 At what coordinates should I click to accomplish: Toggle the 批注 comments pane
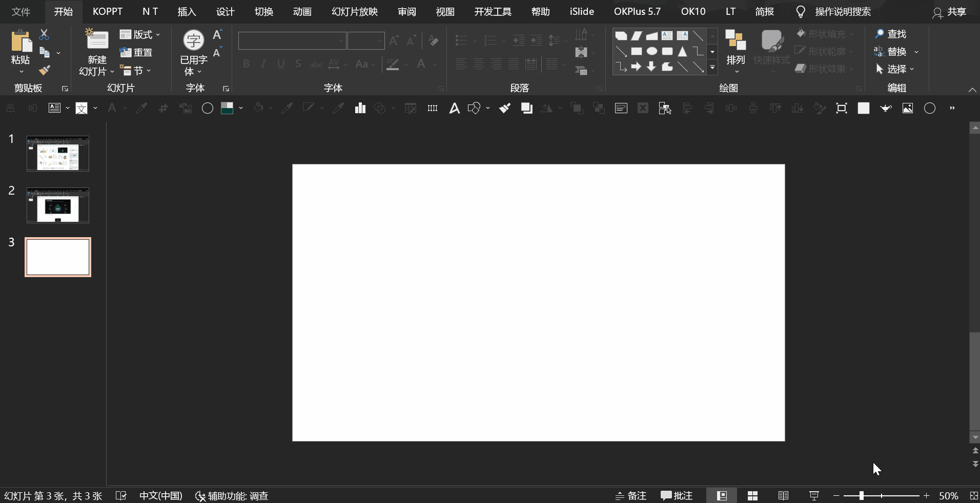pyautogui.click(x=676, y=496)
